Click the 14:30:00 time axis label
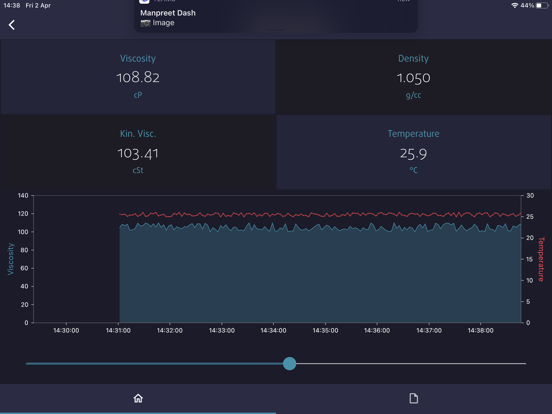Viewport: 552px width, 414px height. tap(66, 331)
